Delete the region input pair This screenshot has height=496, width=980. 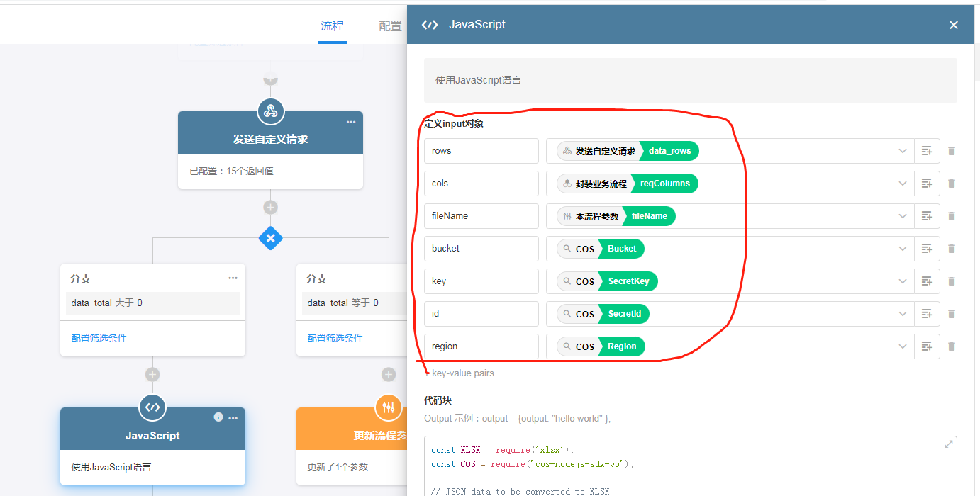pyautogui.click(x=952, y=346)
